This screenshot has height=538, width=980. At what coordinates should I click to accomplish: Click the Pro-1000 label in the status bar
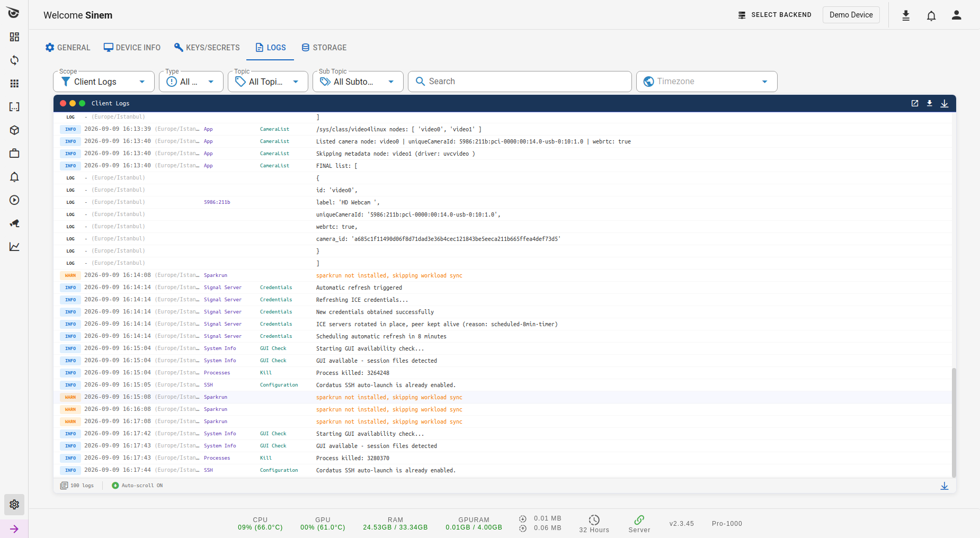click(x=727, y=524)
